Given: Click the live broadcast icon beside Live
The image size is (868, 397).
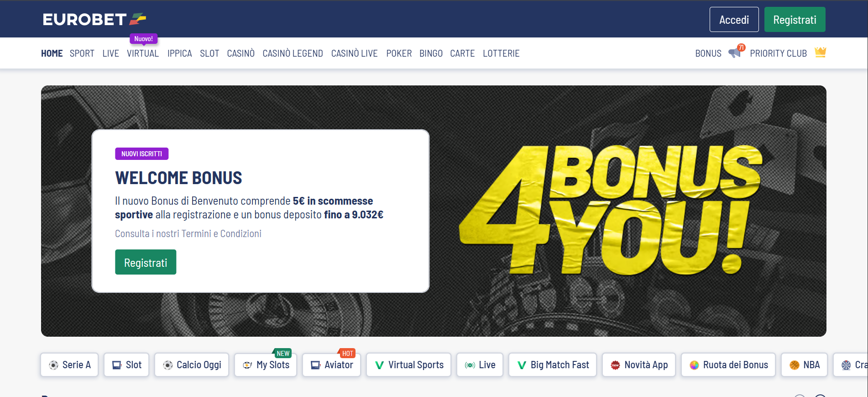Looking at the screenshot, I should (x=470, y=365).
